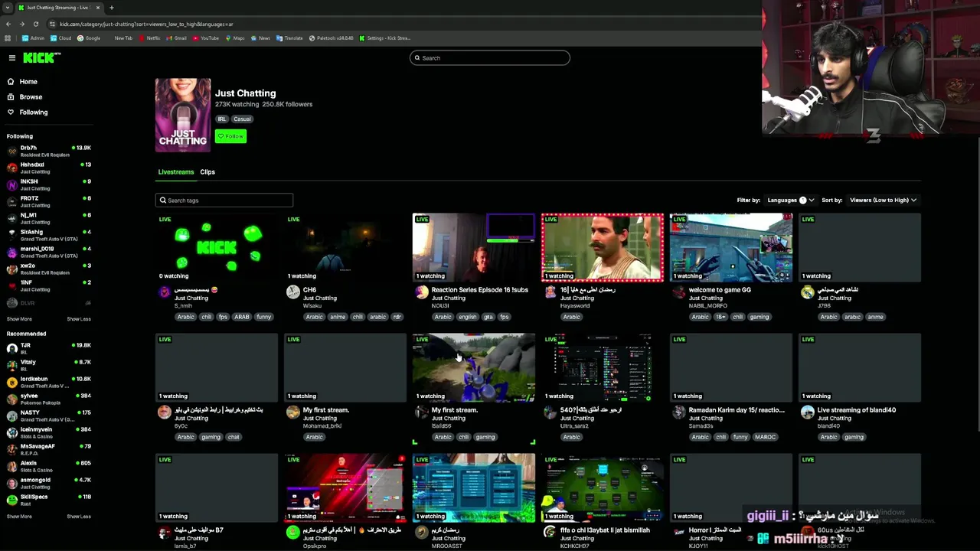Image resolution: width=980 pixels, height=551 pixels.
Task: Open iceinmyvein recommended channel avatar
Action: [11, 432]
